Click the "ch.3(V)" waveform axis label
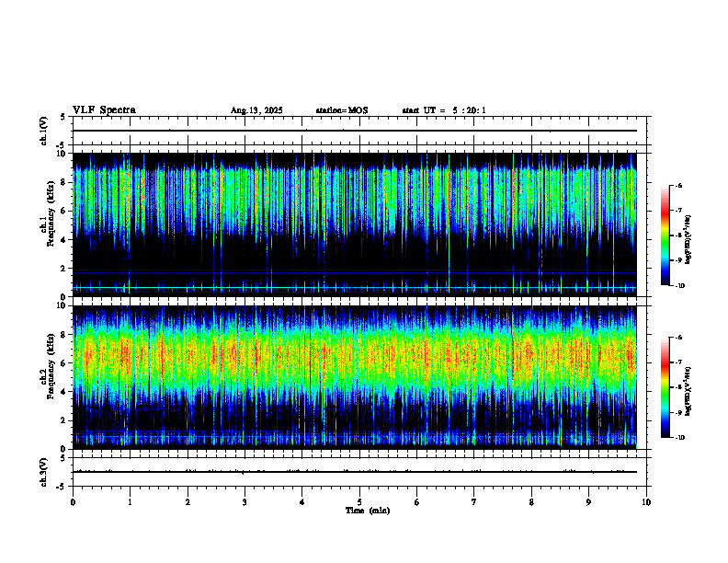This screenshot has height=563, width=728. click(x=43, y=472)
